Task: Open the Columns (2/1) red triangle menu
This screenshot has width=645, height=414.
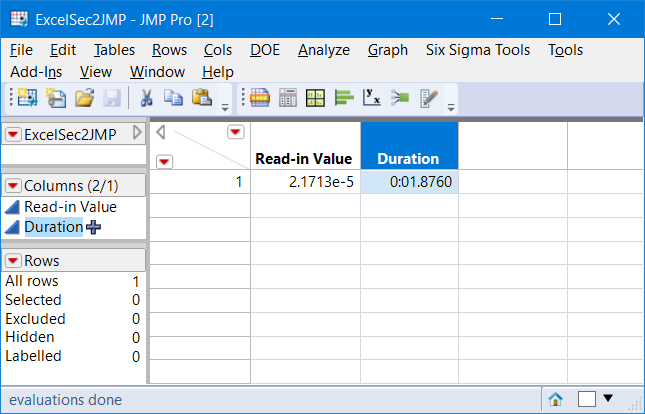Action: [13, 186]
